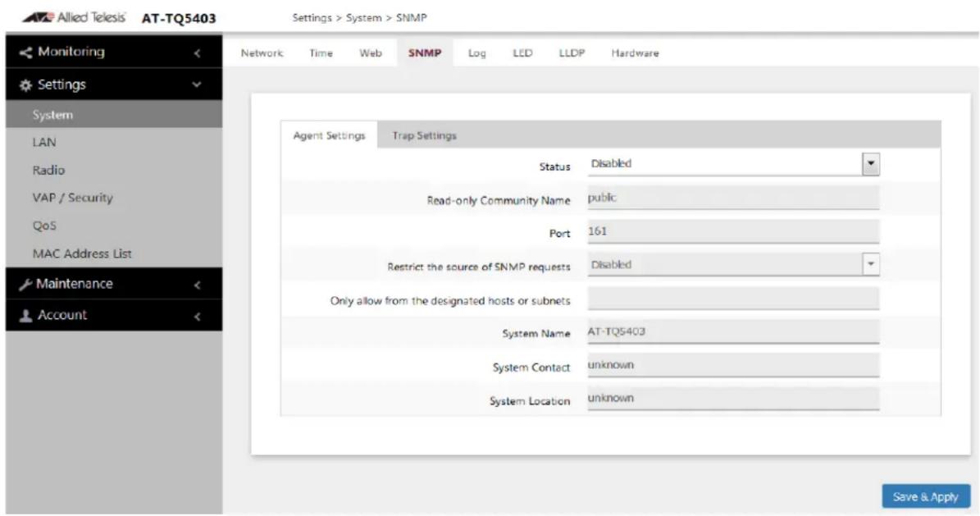Click the System Name field
The image size is (980, 516).
[733, 331]
